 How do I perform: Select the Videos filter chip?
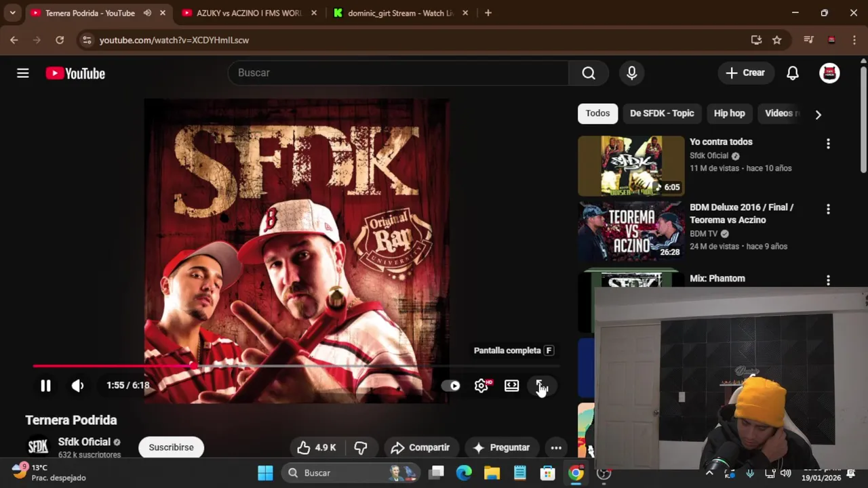point(780,113)
